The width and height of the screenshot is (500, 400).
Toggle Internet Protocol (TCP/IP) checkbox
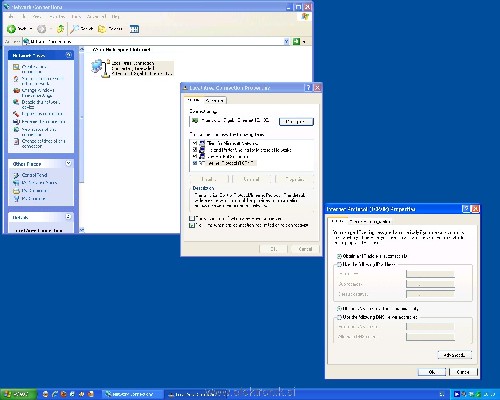pos(195,163)
